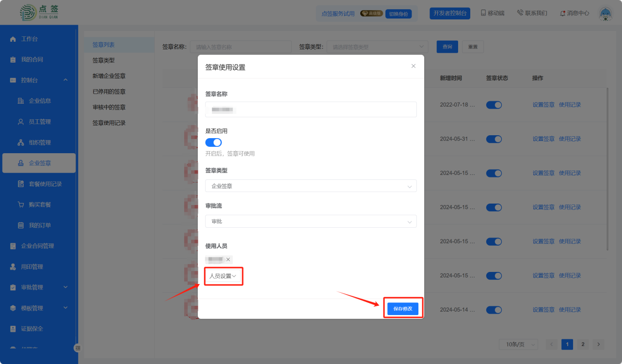622x364 pixels.
Task: Click the 我的合同 clipboard icon
Action: click(13, 60)
